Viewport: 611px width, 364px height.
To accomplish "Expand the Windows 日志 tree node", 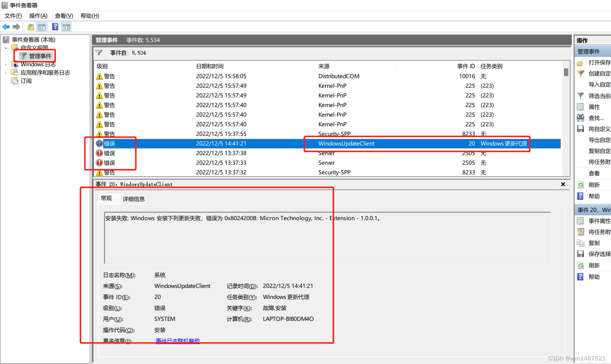I will point(6,65).
